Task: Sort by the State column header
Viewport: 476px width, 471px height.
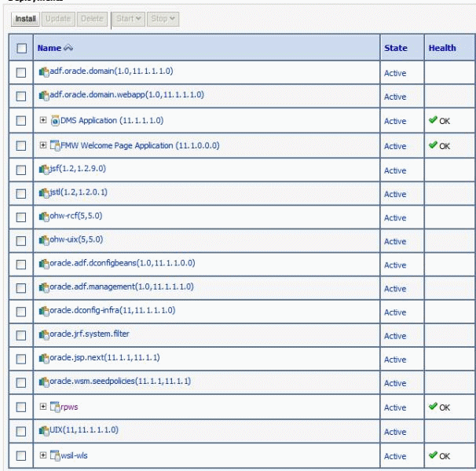Action: (x=396, y=48)
